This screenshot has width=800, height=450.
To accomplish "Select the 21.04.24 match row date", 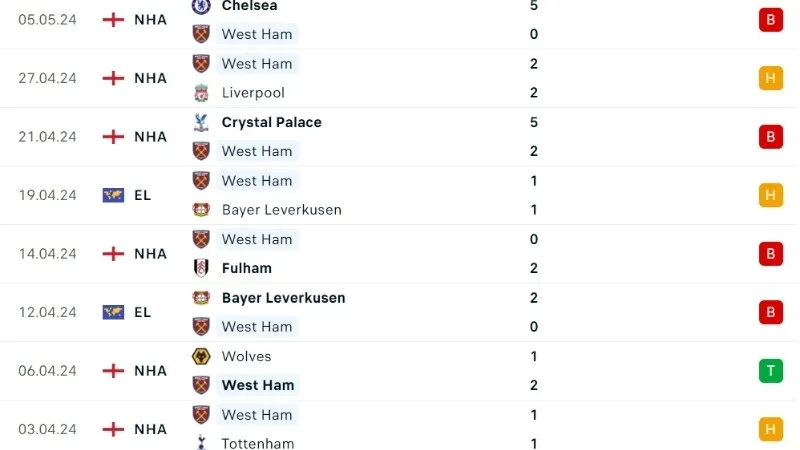I will [x=47, y=137].
